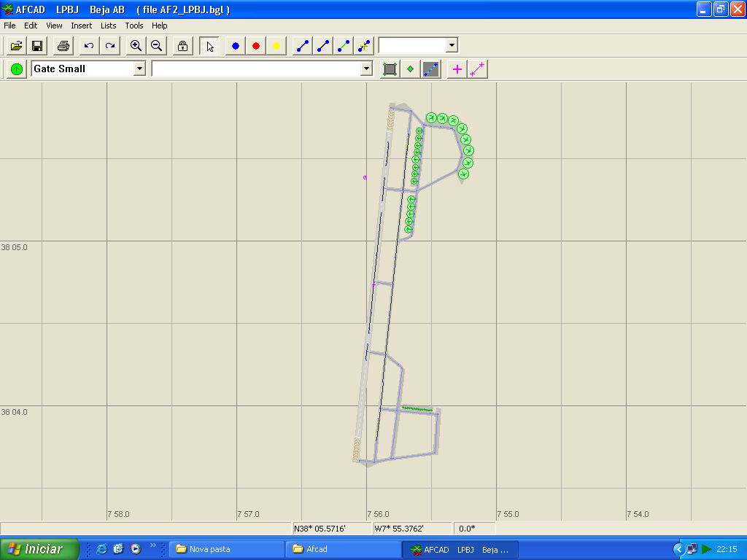747x560 pixels.
Task: Zoom out with the magnifier minus
Action: pos(156,46)
